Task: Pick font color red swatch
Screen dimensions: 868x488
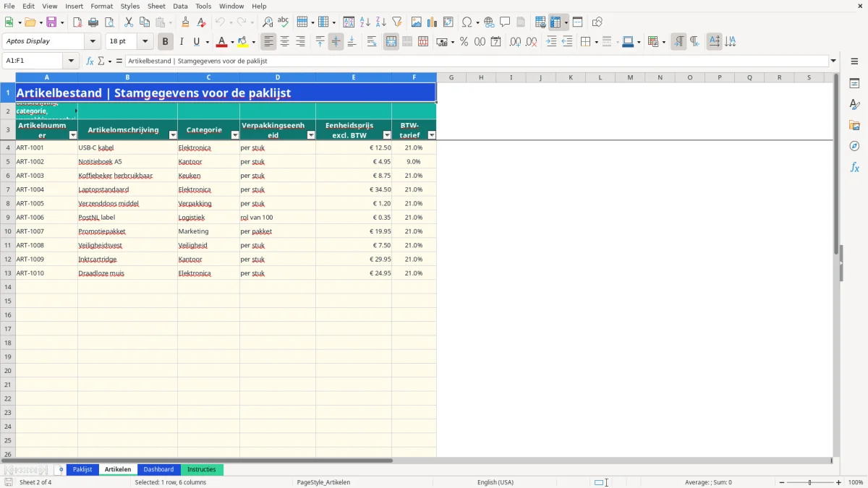Action: pos(222,42)
